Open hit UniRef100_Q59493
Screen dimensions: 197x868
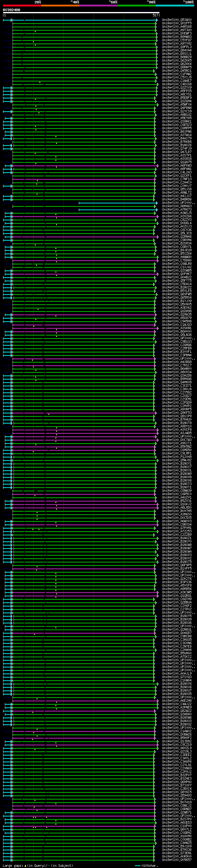click(177, 795)
